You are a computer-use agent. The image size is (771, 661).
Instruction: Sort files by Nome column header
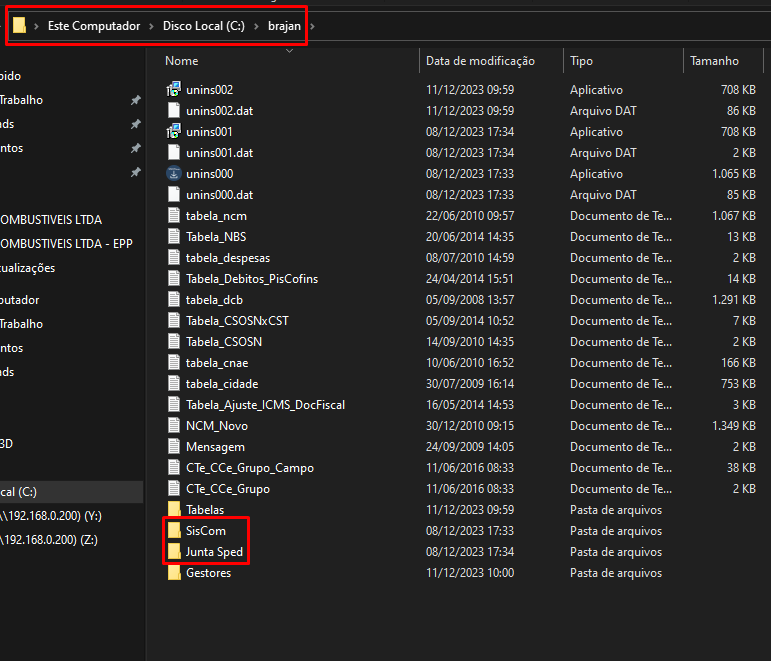pos(182,61)
